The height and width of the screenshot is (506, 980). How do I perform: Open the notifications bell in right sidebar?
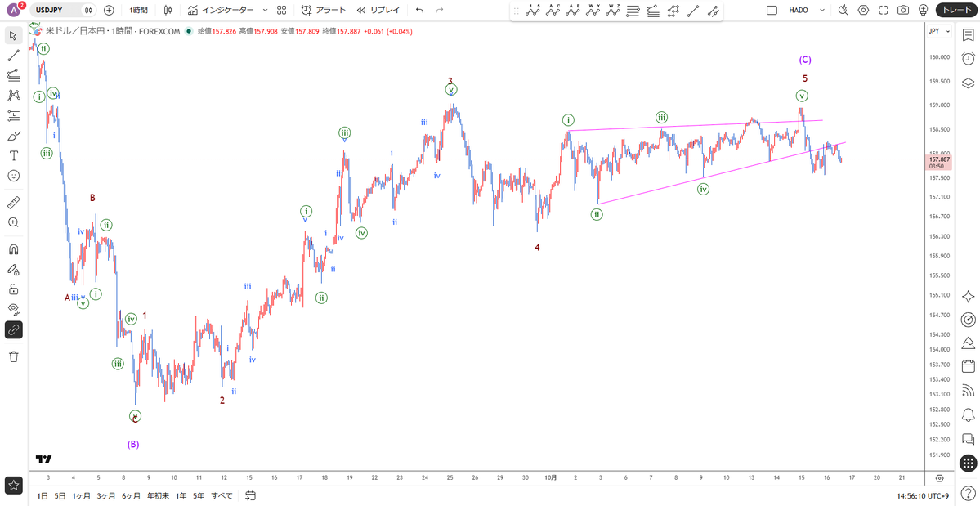click(x=968, y=414)
